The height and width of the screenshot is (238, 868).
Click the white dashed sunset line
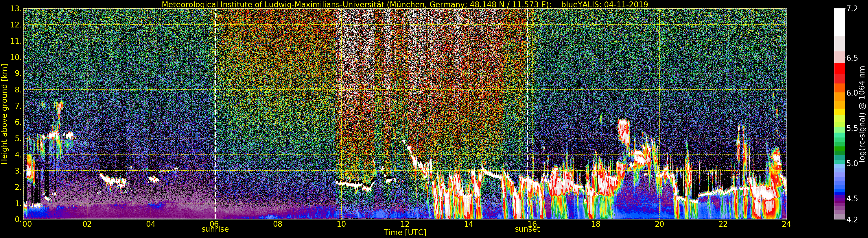(x=527, y=114)
